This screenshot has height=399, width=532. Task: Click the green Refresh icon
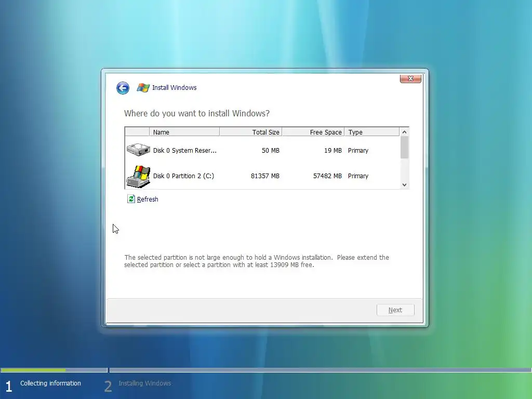tap(131, 199)
